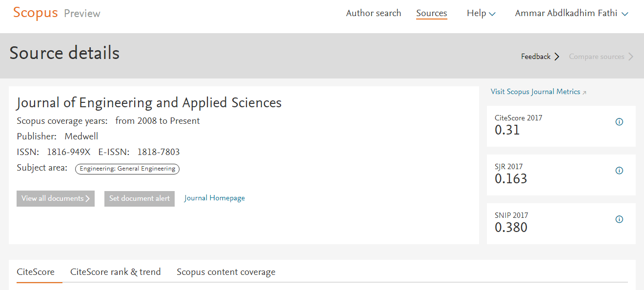Click the Scopus logo

pos(35,13)
